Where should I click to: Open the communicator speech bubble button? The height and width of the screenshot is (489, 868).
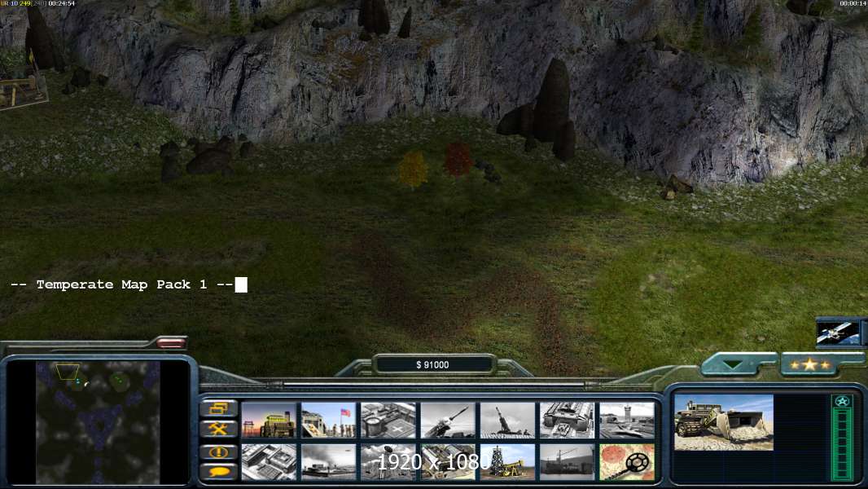tap(219, 472)
